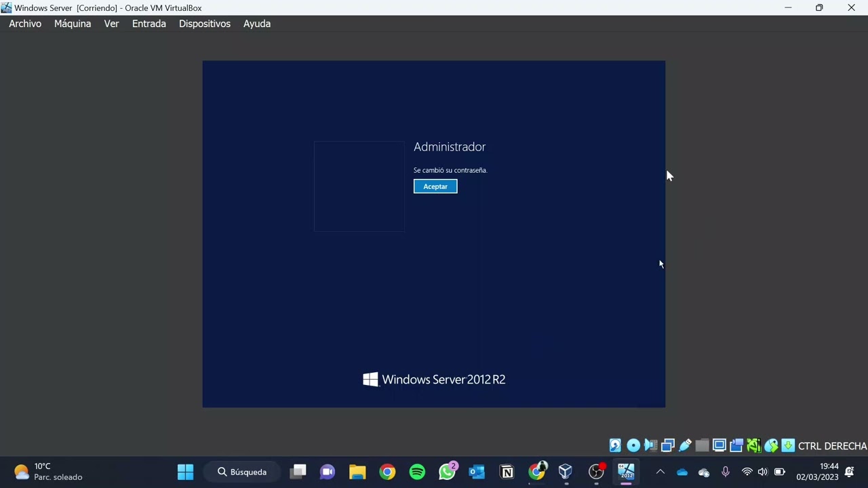Image resolution: width=868 pixels, height=488 pixels.
Task: Click the Administrador account picture tile
Action: point(359,186)
